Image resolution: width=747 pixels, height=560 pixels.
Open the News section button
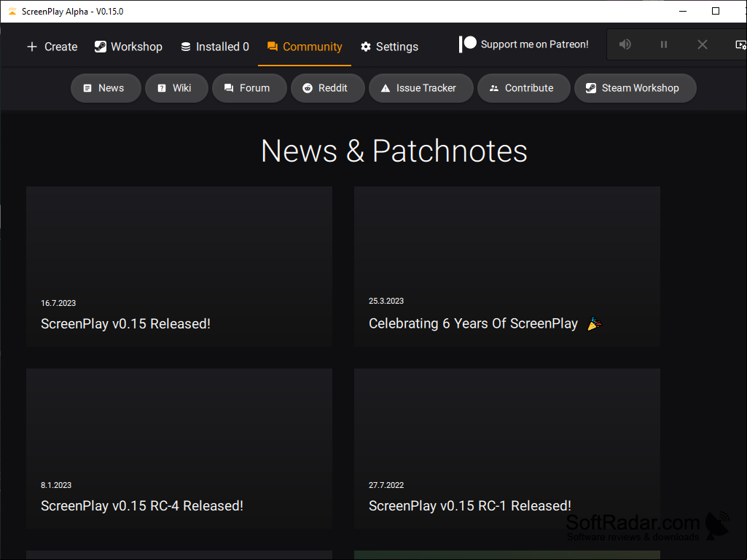(106, 88)
